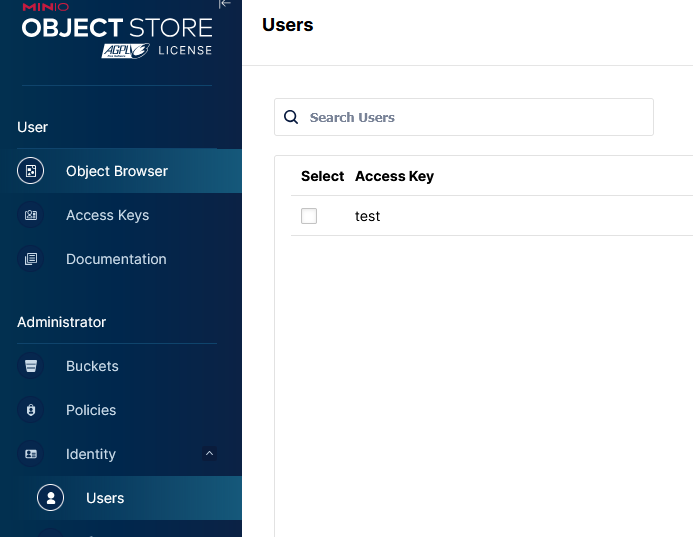This screenshot has height=537, width=693.
Task: Click the Documentation icon in sidebar
Action: [x=31, y=259]
